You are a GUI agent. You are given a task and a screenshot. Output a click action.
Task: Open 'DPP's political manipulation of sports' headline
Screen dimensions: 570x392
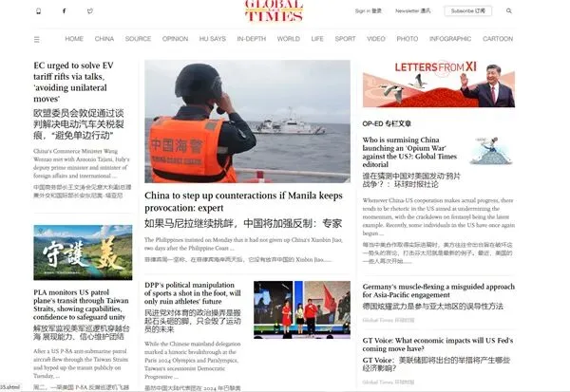(193, 293)
